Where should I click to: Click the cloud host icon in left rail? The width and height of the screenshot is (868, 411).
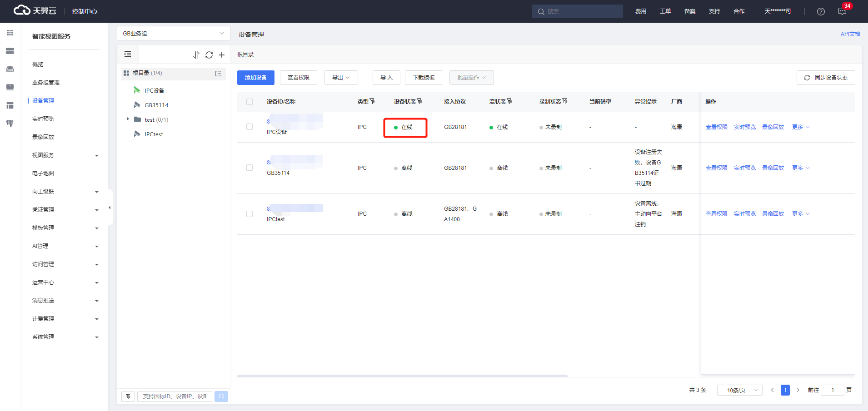10,69
